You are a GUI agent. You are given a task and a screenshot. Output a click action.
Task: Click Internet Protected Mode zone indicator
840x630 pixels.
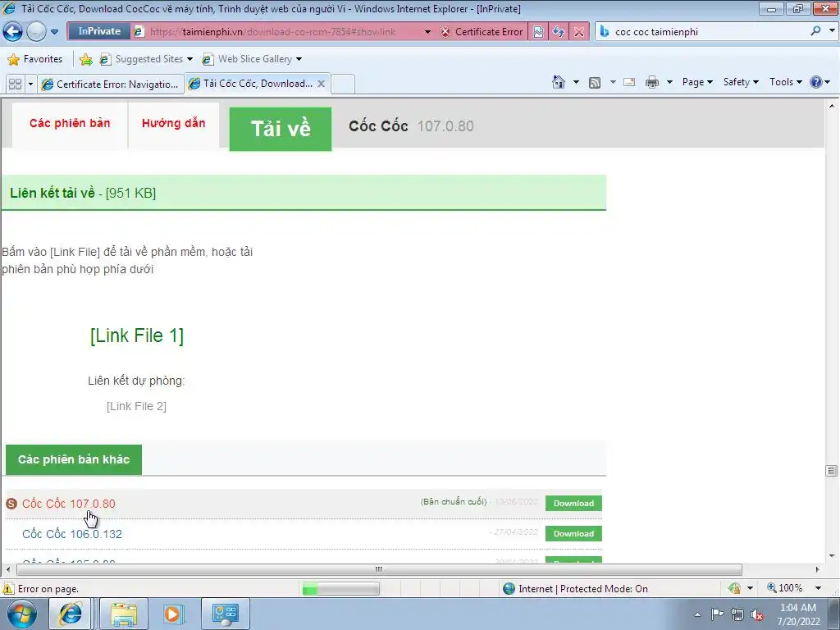pos(575,589)
